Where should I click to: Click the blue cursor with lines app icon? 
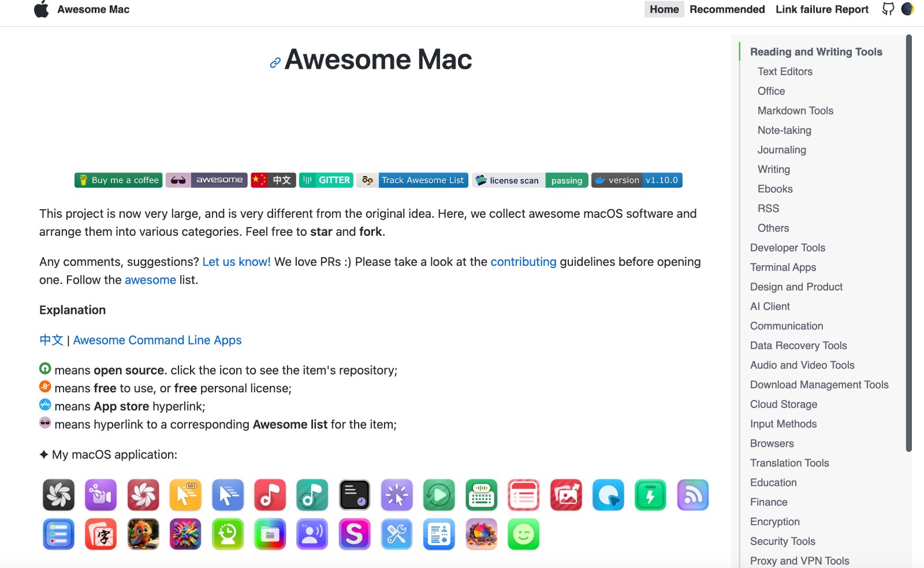pyautogui.click(x=228, y=495)
